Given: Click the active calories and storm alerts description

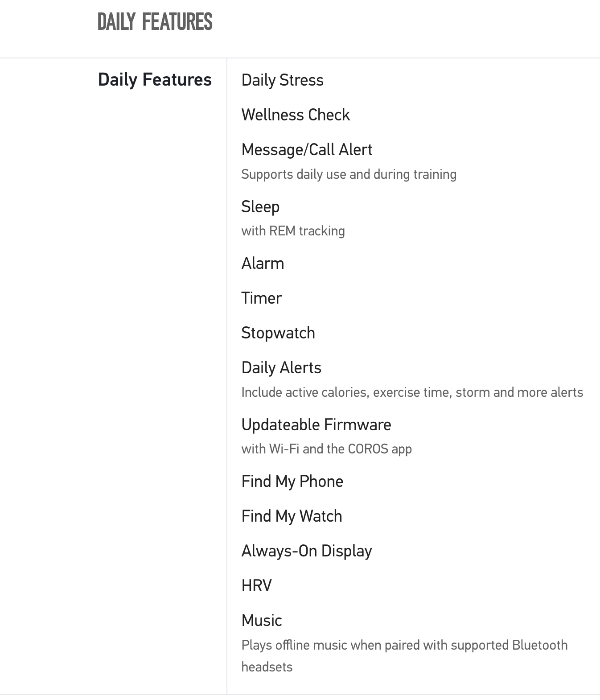Looking at the screenshot, I should pyautogui.click(x=412, y=392).
